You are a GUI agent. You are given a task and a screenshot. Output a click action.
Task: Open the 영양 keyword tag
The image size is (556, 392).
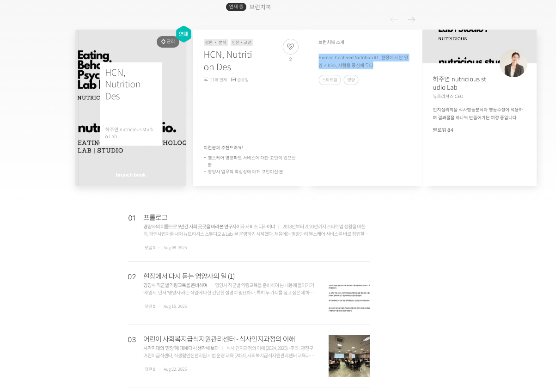coord(351,80)
